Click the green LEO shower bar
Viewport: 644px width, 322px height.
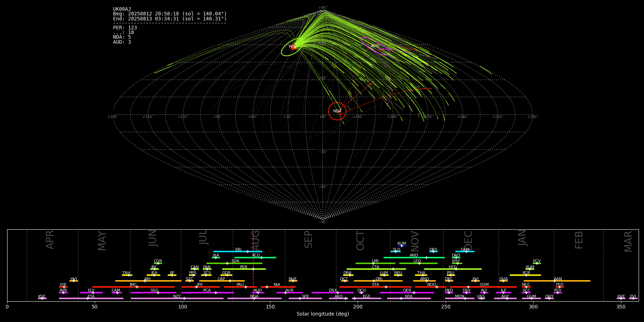(x=418, y=263)
